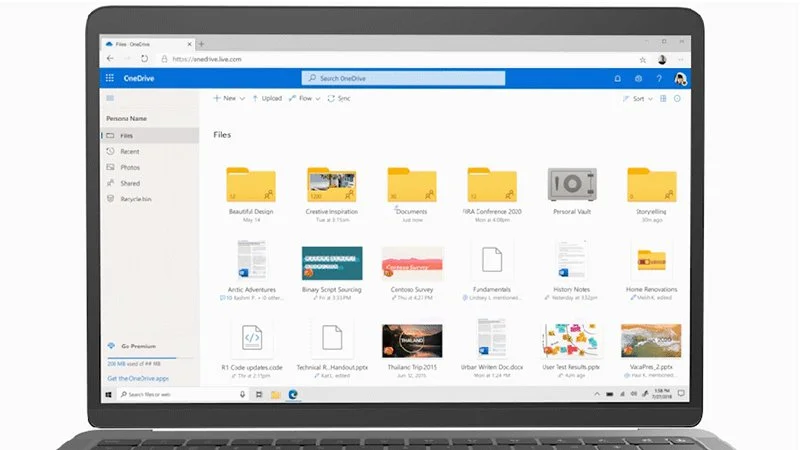Open the Documents folder
The height and width of the screenshot is (450, 800).
click(x=412, y=185)
